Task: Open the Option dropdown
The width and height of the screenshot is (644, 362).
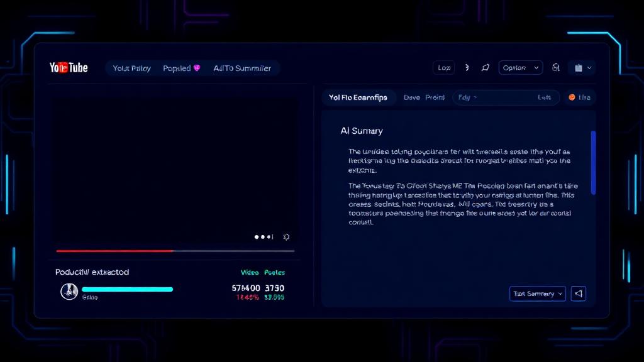Action: (x=520, y=68)
